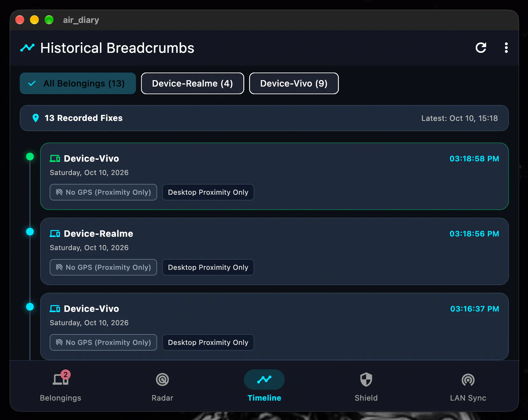This screenshot has width=528, height=420.
Task: Click the timeline dot beside Device-Realme
Action: tap(30, 232)
